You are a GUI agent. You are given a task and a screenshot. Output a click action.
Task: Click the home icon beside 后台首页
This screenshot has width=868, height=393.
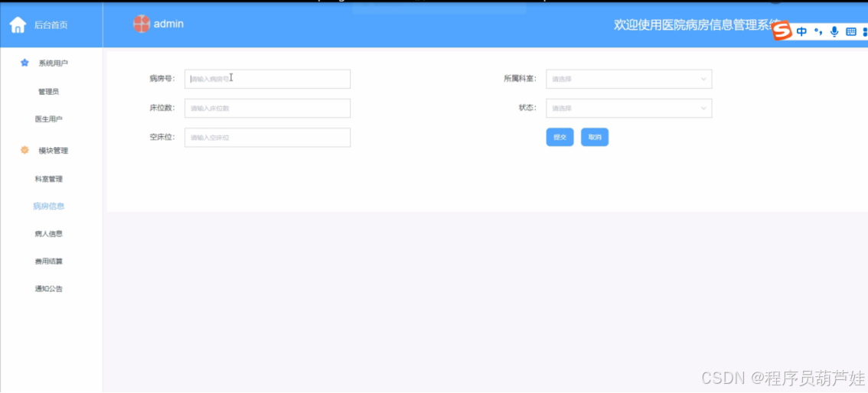click(18, 24)
